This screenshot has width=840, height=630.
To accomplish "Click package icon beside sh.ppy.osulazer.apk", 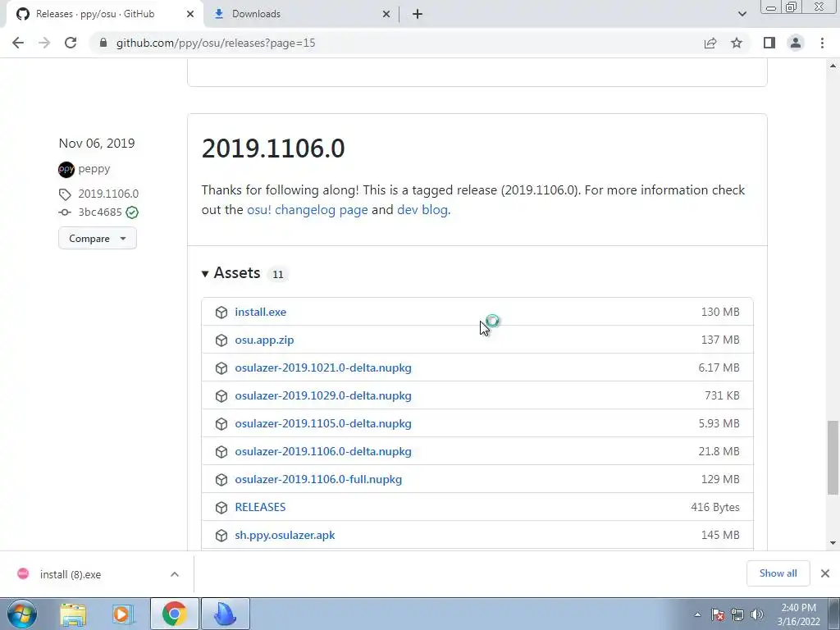I will [221, 535].
